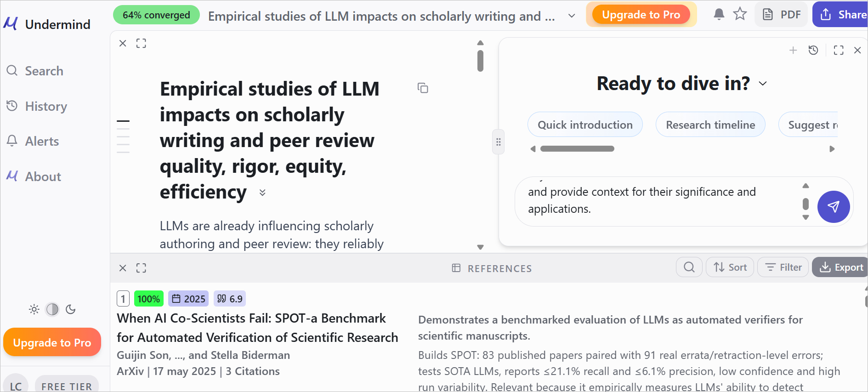
Task: Click the Quick introduction suggestion
Action: coord(584,125)
